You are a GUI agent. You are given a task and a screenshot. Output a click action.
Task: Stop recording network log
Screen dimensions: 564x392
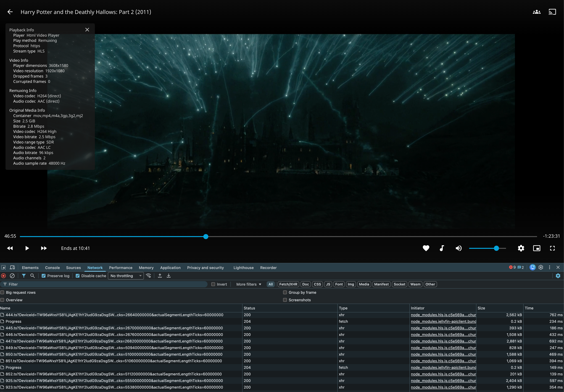(3, 276)
